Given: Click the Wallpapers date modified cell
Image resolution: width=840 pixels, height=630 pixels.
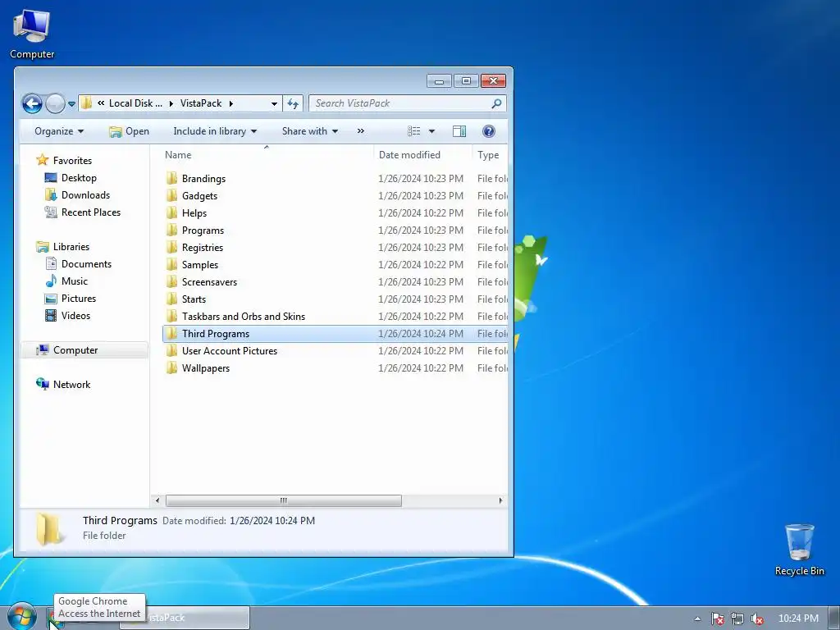Looking at the screenshot, I should 421,368.
